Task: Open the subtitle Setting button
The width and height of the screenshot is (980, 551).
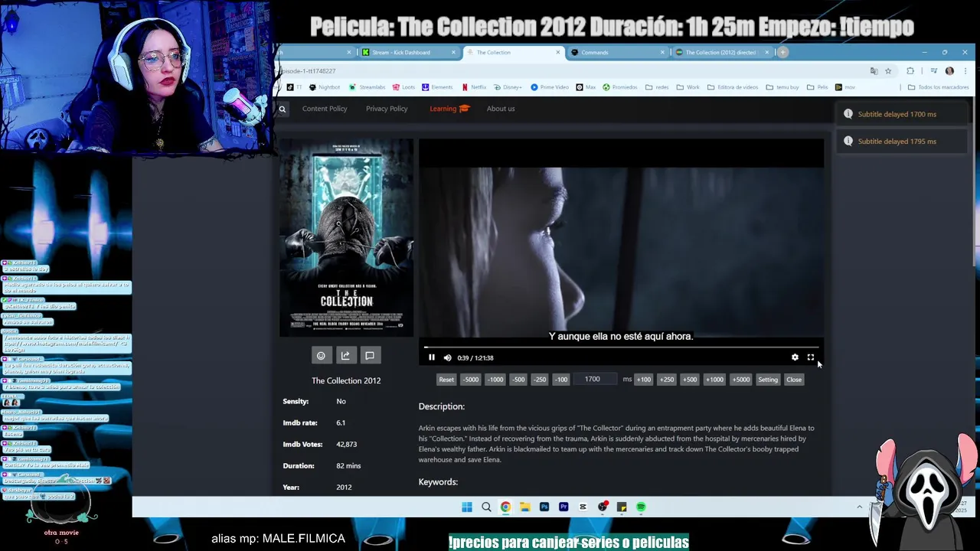Action: tap(768, 380)
